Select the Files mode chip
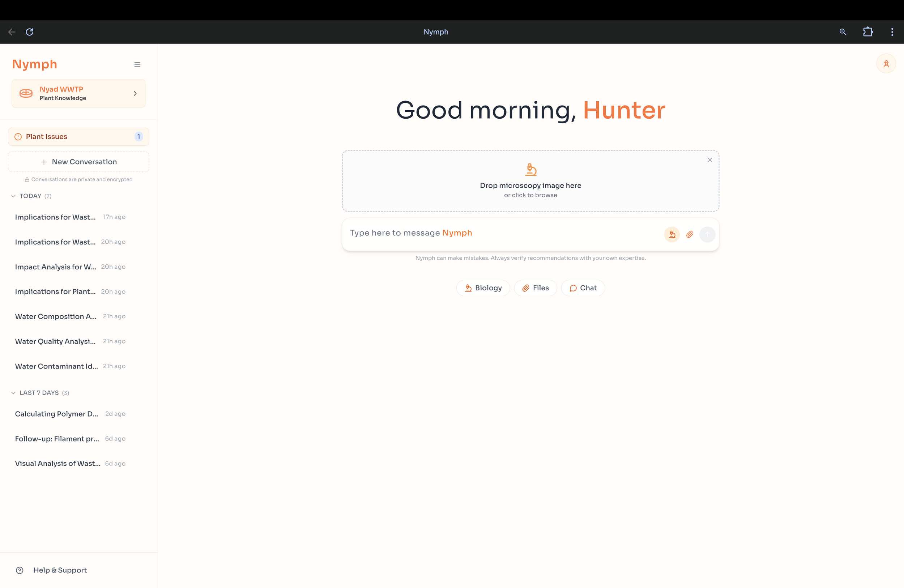 (535, 288)
